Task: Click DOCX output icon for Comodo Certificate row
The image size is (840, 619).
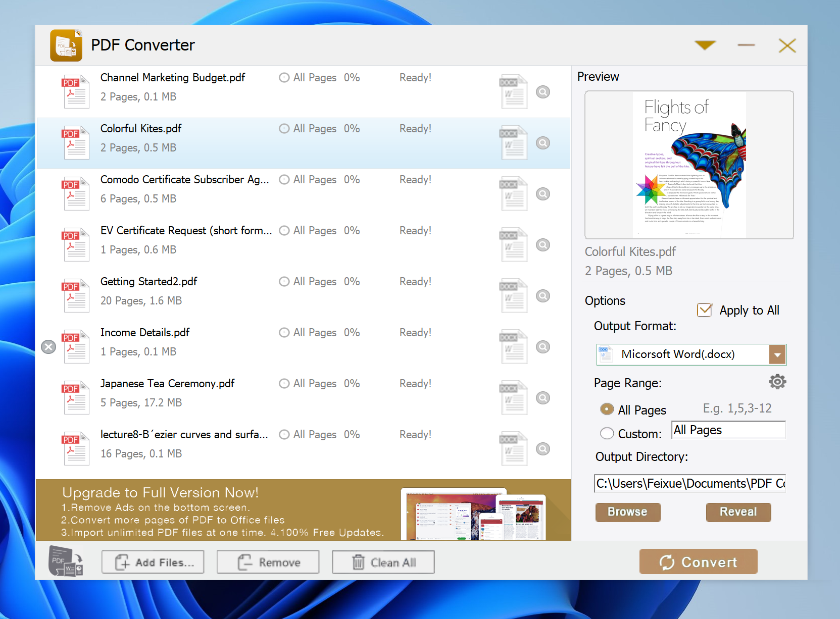Action: 514,193
